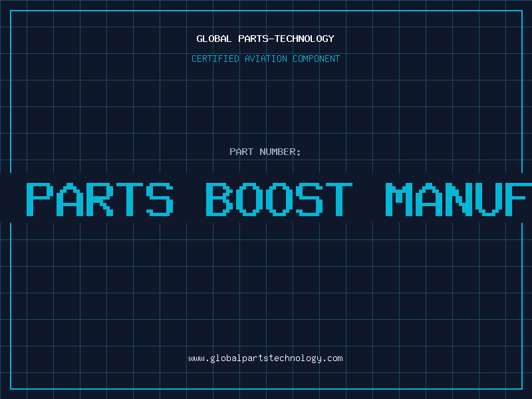This screenshot has width=532, height=399.
Task: Click the word NUMBER: in the label
Action: [x=280, y=152]
